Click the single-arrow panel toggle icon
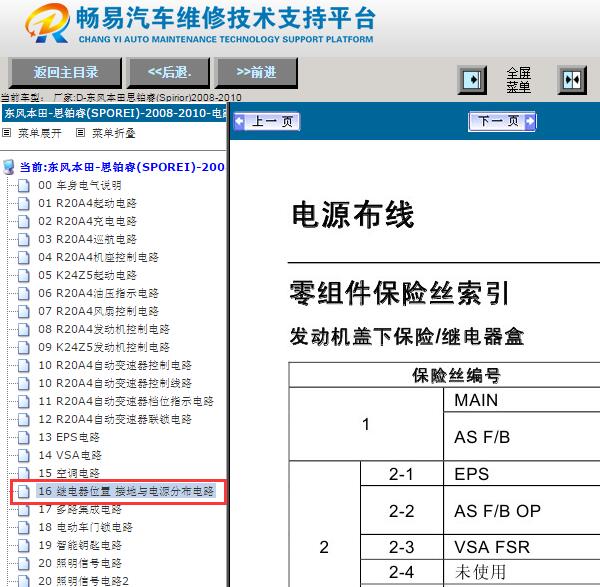Image resolution: width=600 pixels, height=587 pixels. coord(472,80)
